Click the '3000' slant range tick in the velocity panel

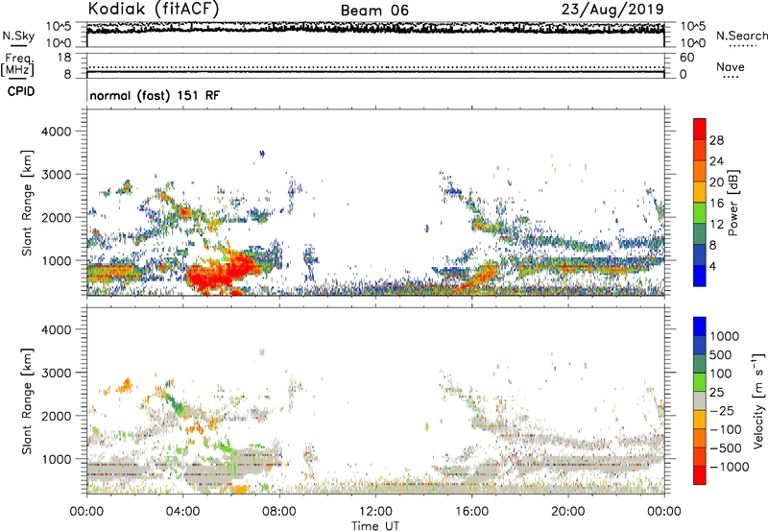pyautogui.click(x=56, y=373)
